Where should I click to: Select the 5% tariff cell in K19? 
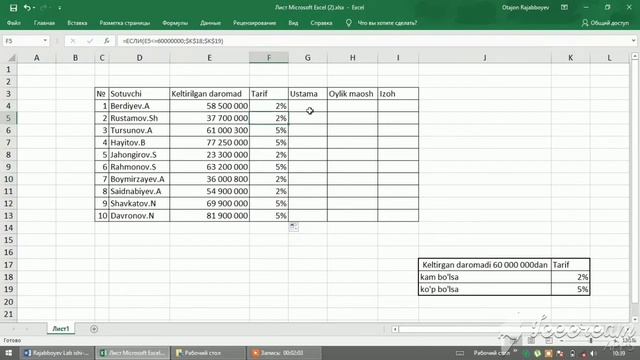click(570, 289)
